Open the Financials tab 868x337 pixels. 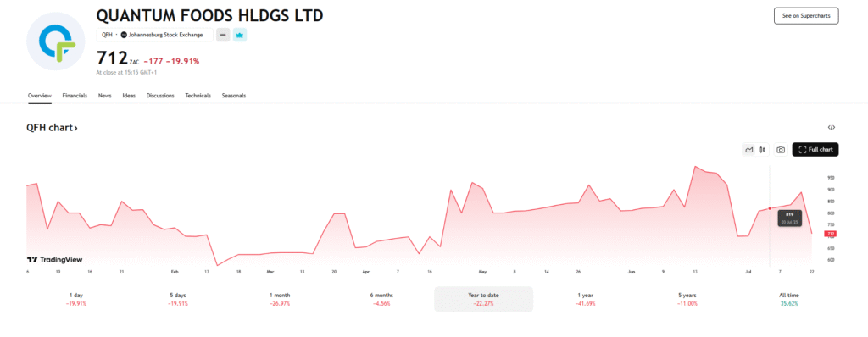point(75,95)
